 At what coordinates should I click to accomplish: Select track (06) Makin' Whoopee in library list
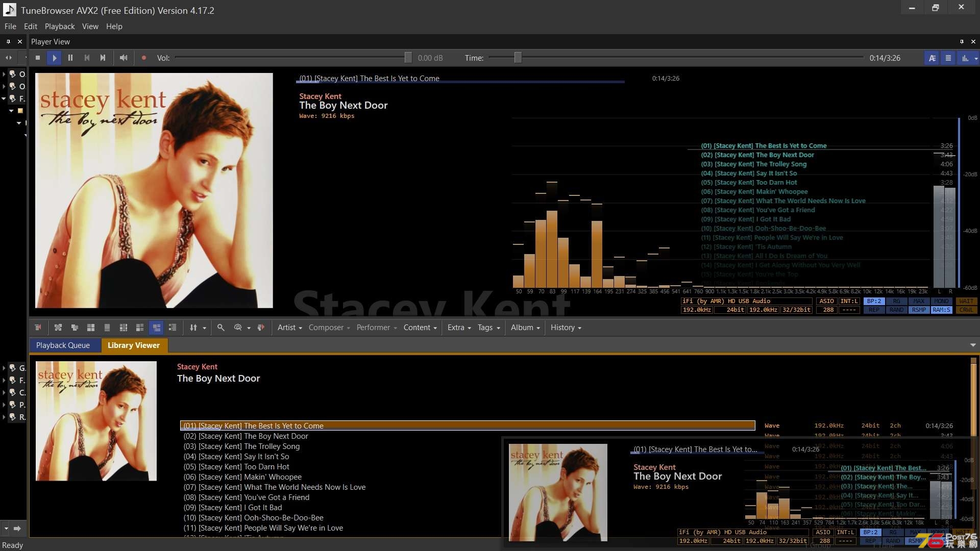242,477
